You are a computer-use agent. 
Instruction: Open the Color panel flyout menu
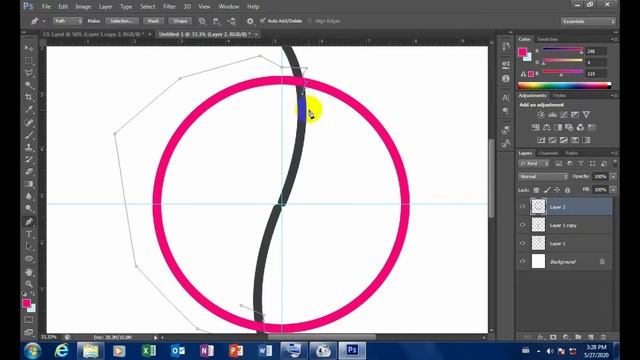(x=614, y=39)
